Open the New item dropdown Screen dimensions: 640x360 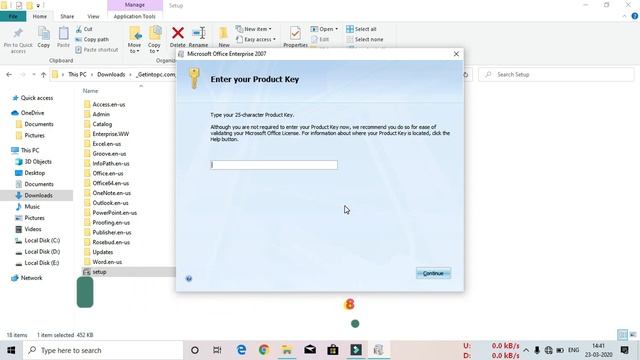coord(253,29)
